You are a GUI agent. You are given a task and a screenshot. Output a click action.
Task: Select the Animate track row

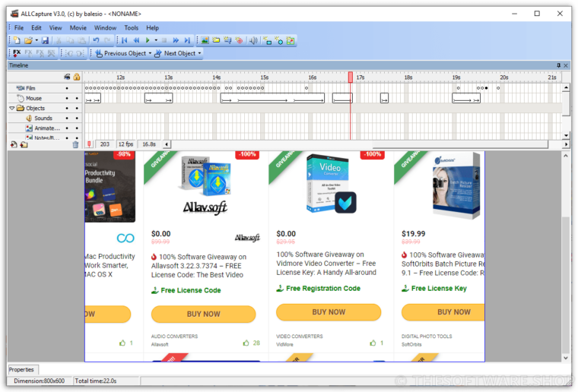45,128
